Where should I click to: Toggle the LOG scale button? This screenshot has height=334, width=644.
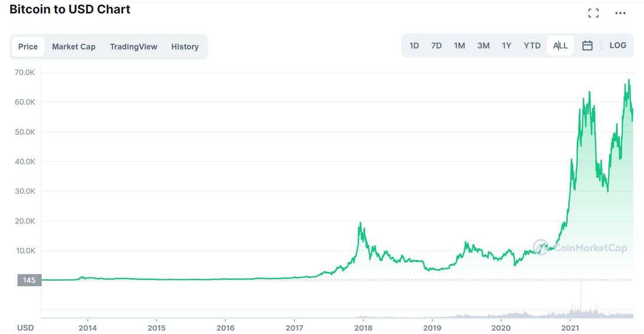point(617,45)
